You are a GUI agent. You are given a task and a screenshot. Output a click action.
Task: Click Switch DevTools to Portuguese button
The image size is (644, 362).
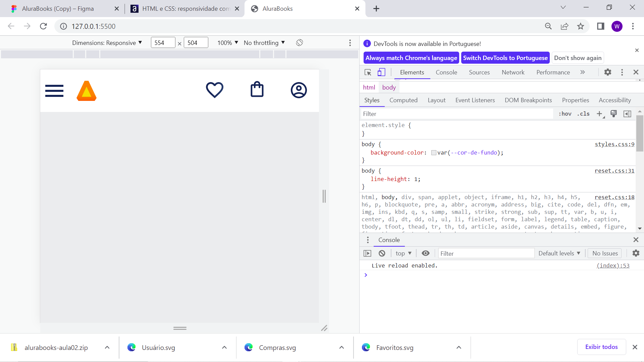coord(505,57)
